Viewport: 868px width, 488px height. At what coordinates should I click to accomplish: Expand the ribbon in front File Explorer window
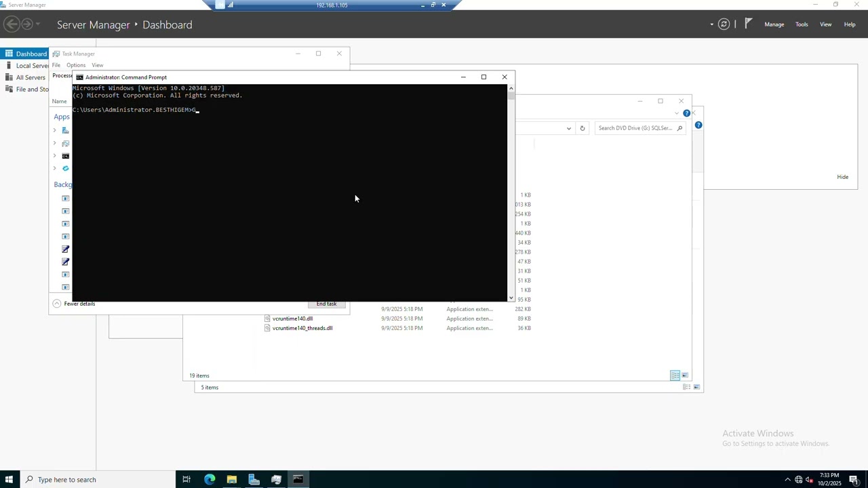pyautogui.click(x=677, y=113)
